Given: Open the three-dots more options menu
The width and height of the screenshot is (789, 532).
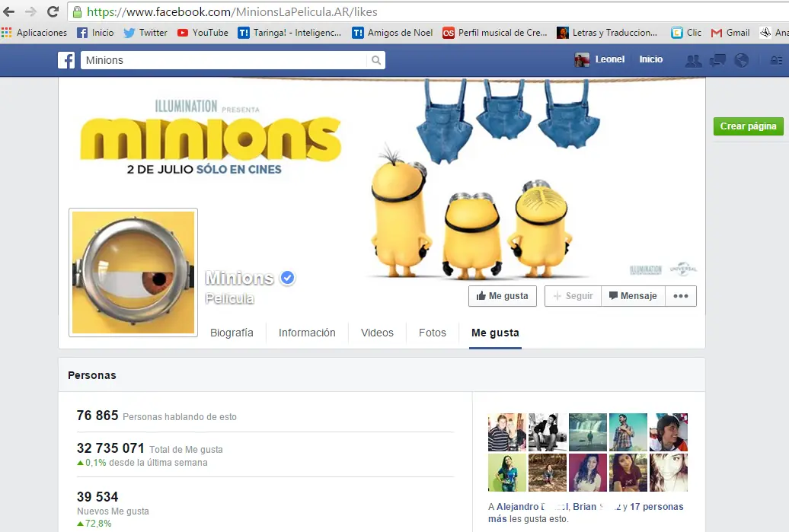Looking at the screenshot, I should point(681,296).
